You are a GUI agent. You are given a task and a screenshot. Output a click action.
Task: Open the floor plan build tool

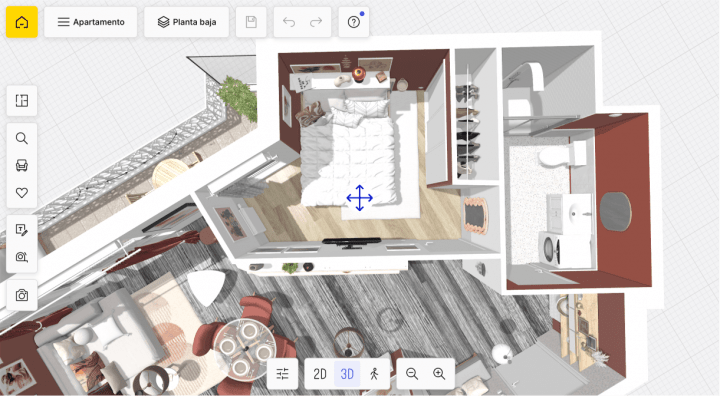[x=22, y=100]
